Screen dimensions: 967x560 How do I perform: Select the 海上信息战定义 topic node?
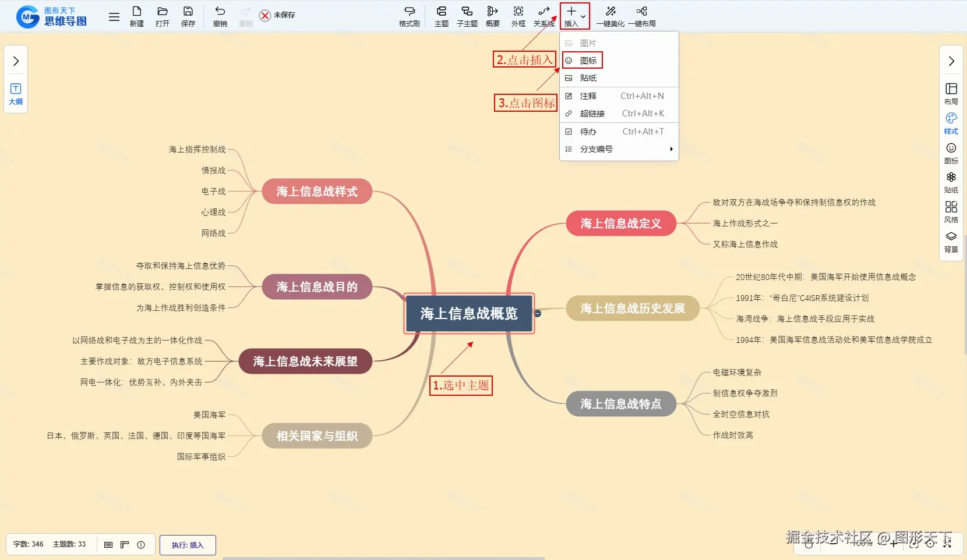(621, 224)
